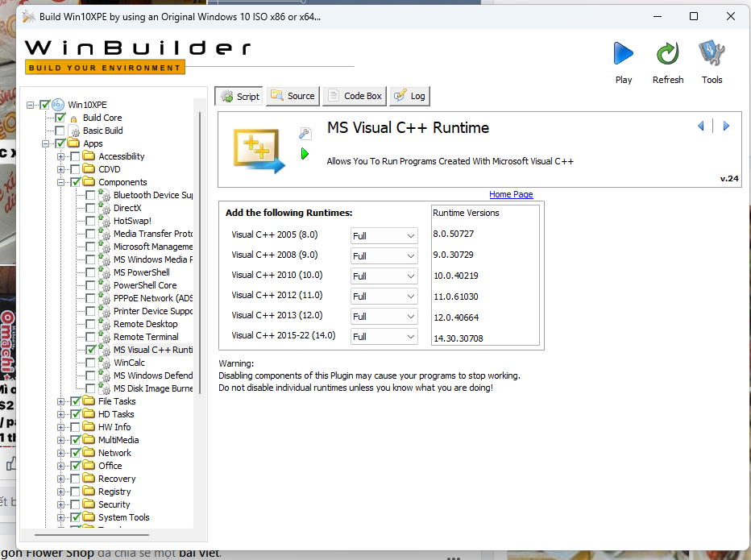Select the Microsoft Management tree item
This screenshot has width=751, height=560.
153,247
